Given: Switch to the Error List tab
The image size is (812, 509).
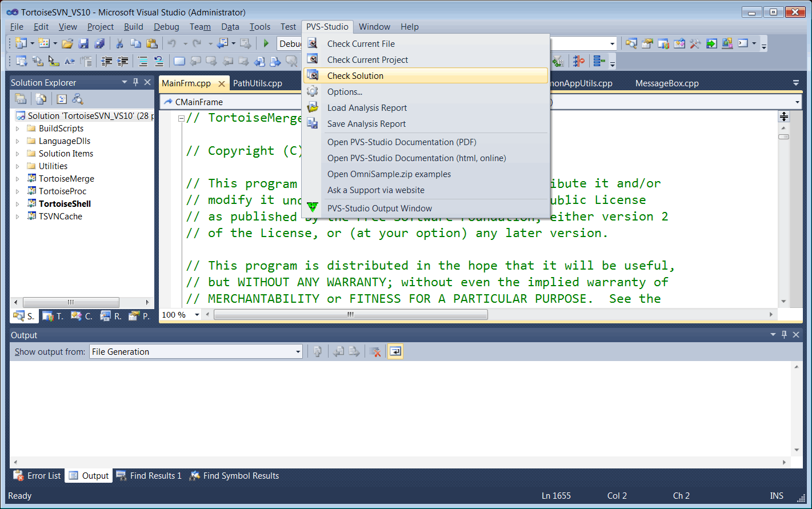Looking at the screenshot, I should (x=37, y=476).
